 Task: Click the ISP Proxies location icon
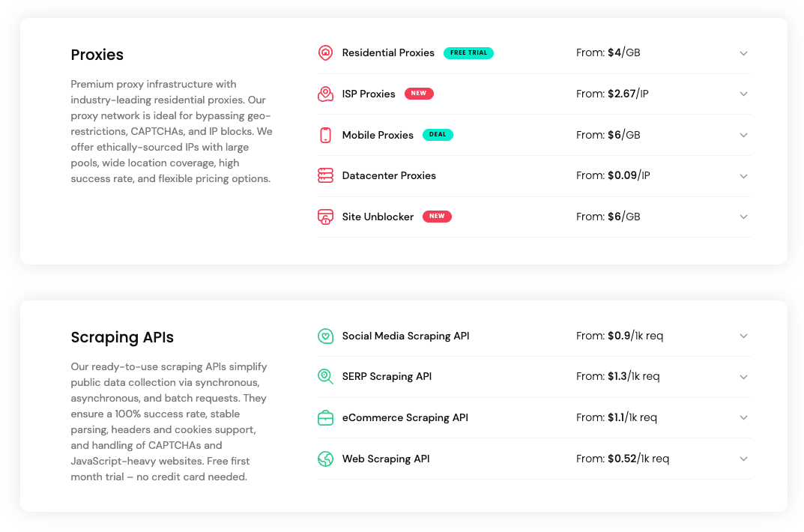(x=325, y=94)
